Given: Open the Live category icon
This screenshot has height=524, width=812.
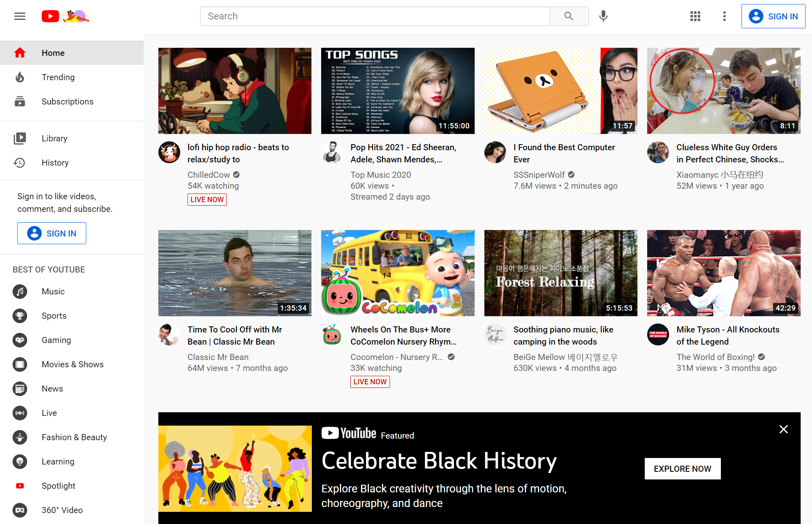Looking at the screenshot, I should pyautogui.click(x=20, y=413).
